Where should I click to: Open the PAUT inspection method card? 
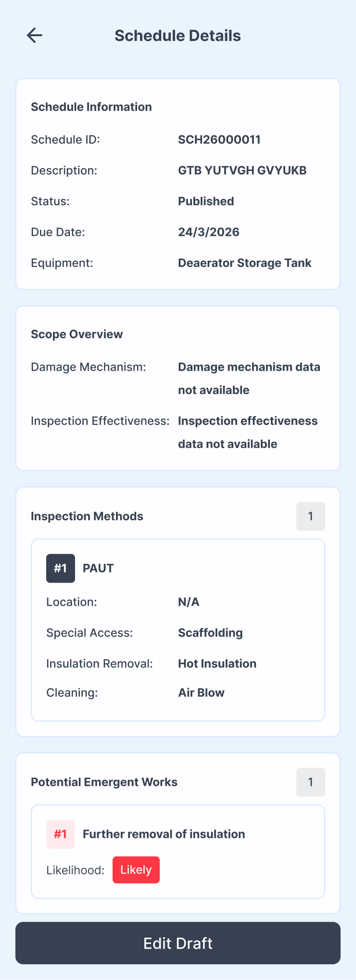pyautogui.click(x=178, y=630)
